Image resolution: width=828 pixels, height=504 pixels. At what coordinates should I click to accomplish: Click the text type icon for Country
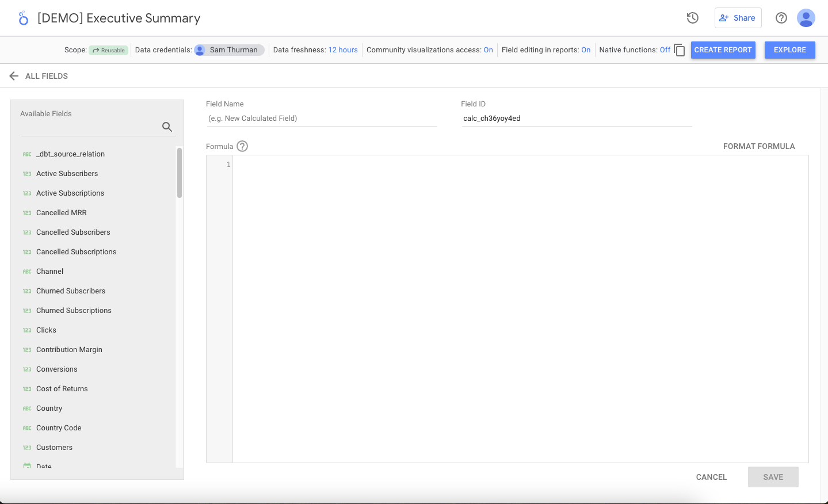27,408
